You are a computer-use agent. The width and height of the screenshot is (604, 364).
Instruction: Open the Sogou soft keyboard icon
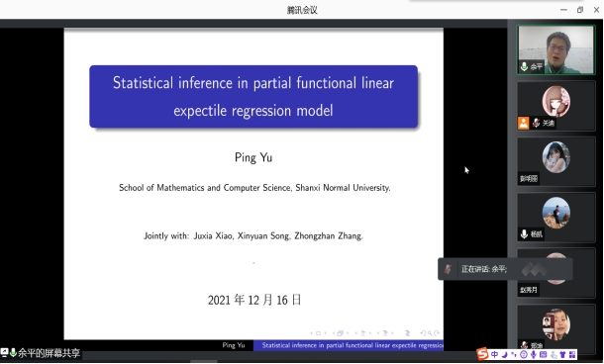tap(543, 354)
